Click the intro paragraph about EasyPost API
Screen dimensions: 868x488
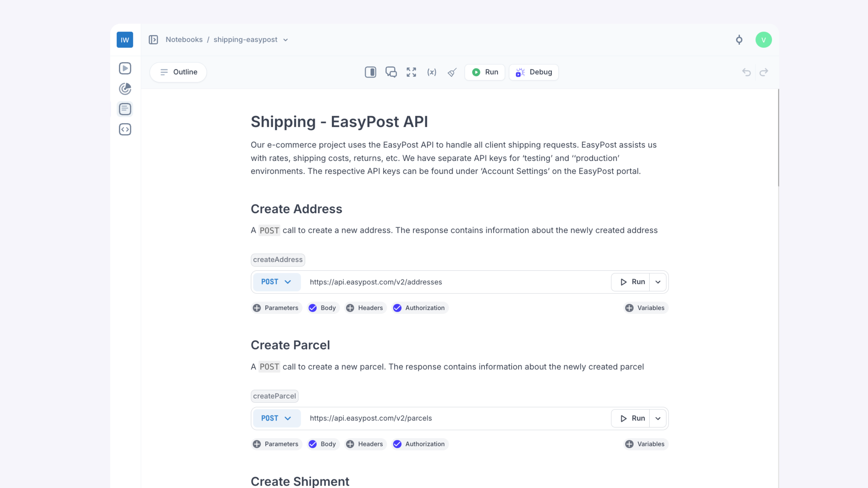pos(454,158)
